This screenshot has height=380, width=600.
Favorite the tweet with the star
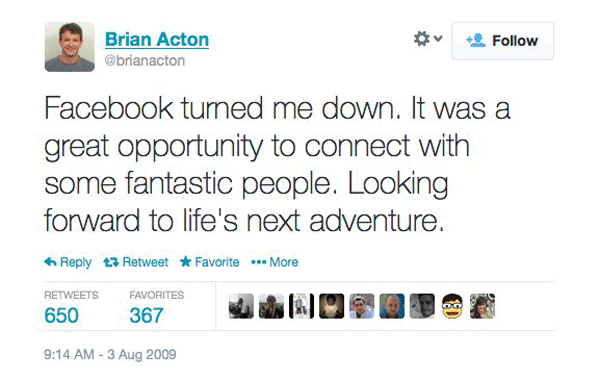pyautogui.click(x=210, y=262)
